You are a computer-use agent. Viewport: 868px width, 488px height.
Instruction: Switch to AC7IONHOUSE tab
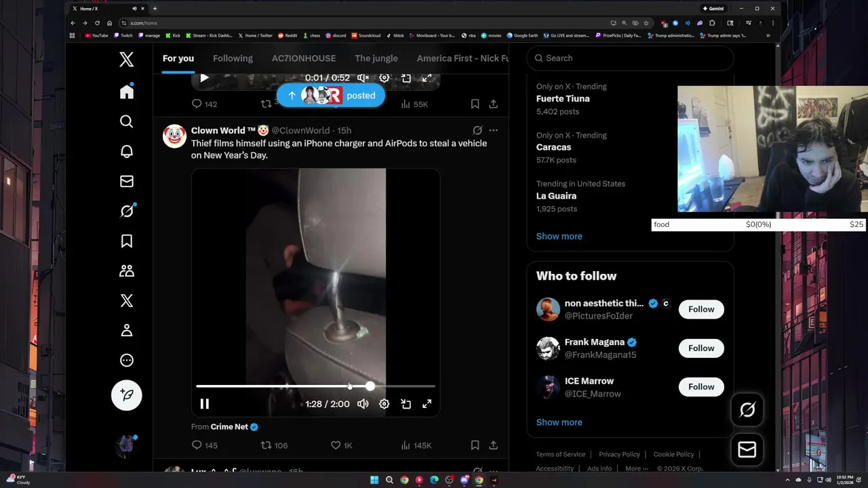[x=304, y=58]
